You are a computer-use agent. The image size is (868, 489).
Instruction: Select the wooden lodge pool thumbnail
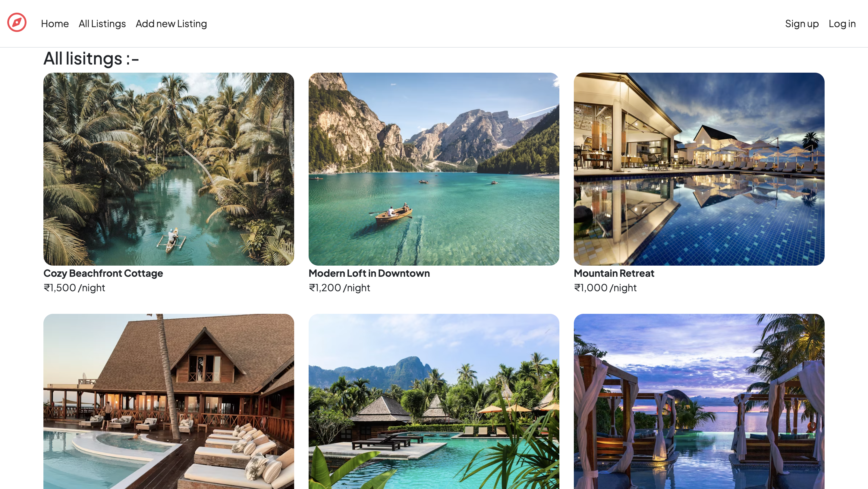[x=168, y=401]
